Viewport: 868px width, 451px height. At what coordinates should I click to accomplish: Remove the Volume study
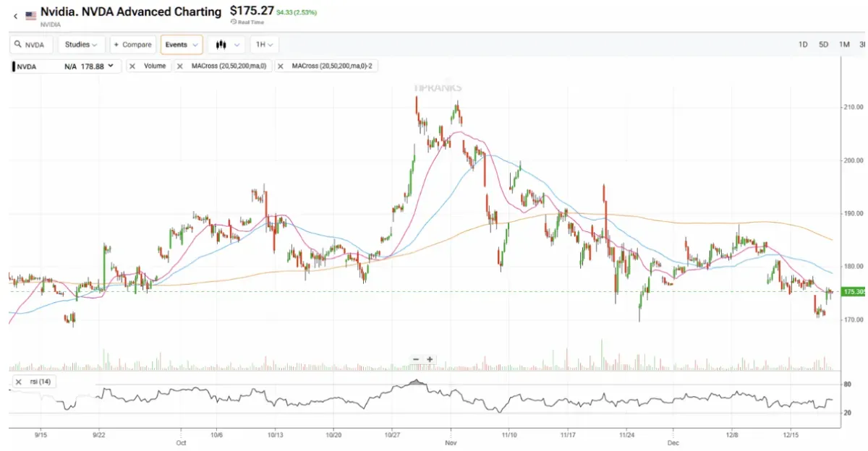(x=133, y=66)
